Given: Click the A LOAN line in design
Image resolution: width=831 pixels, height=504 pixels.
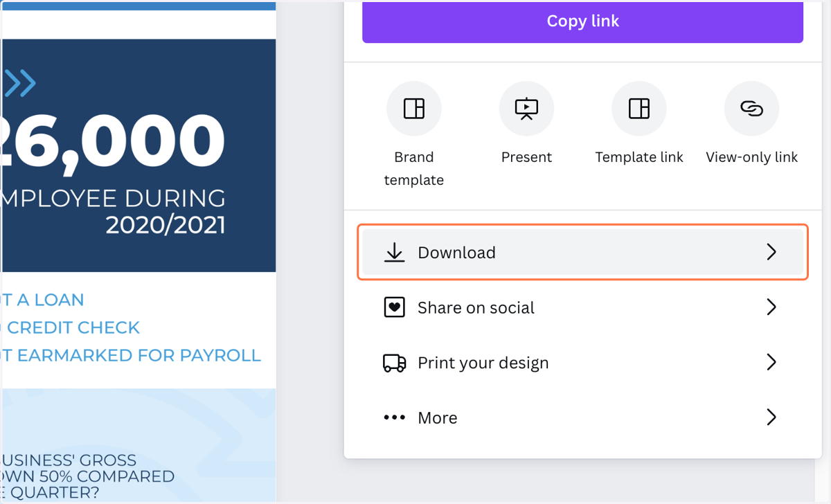Looking at the screenshot, I should coord(42,300).
